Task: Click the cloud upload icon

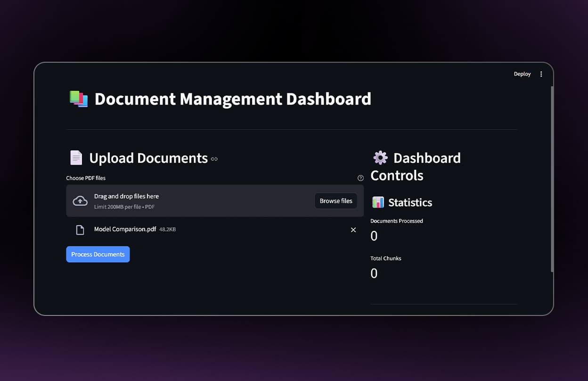Action: [x=80, y=201]
